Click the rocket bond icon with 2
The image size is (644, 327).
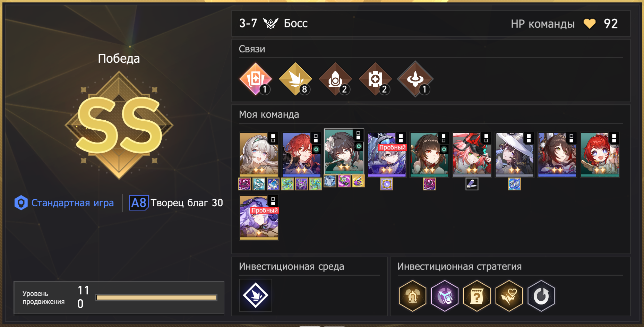click(335, 79)
